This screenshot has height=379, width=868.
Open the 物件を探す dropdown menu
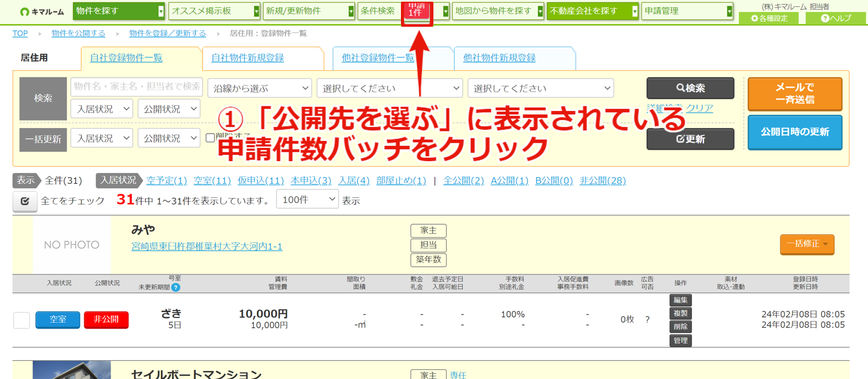tap(118, 11)
